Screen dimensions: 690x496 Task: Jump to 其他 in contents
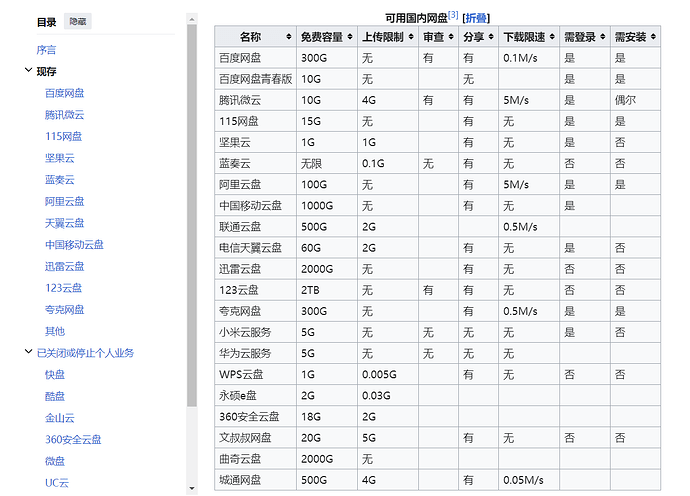click(x=55, y=331)
